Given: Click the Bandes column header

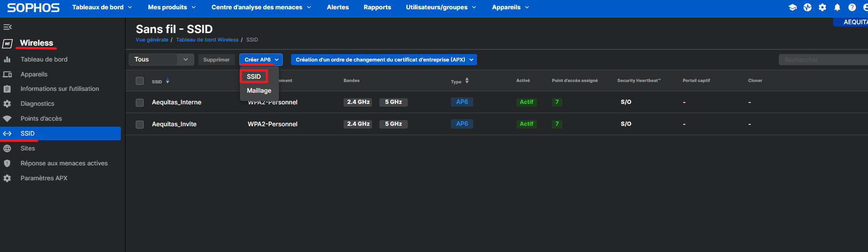Looking at the screenshot, I should [x=351, y=81].
